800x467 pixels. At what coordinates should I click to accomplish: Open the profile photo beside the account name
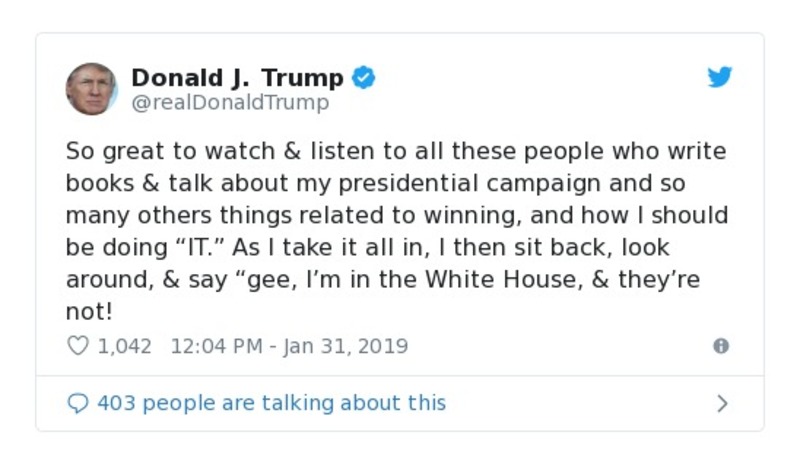point(91,89)
